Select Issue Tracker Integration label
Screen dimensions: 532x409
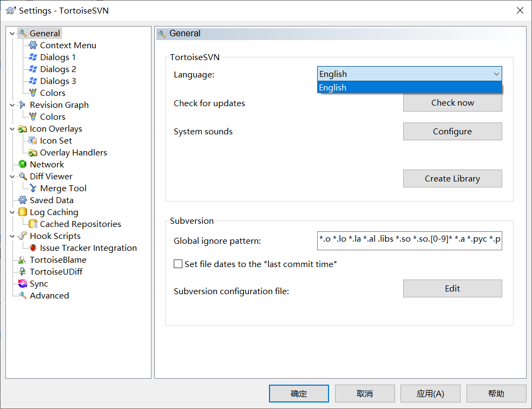tap(88, 248)
